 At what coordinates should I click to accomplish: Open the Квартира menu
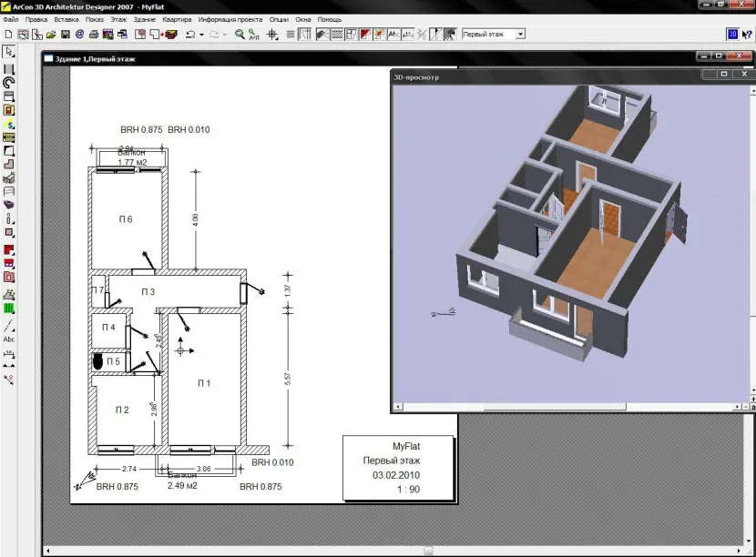[x=177, y=19]
